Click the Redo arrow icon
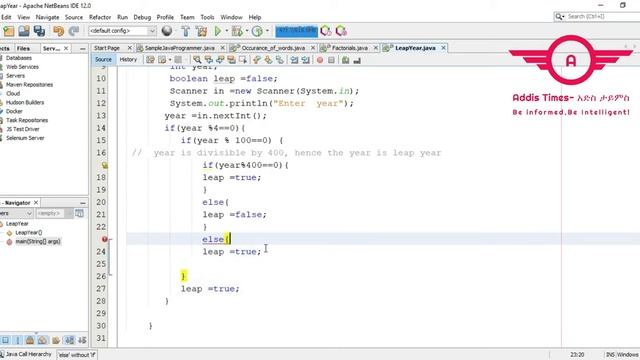 [74, 31]
